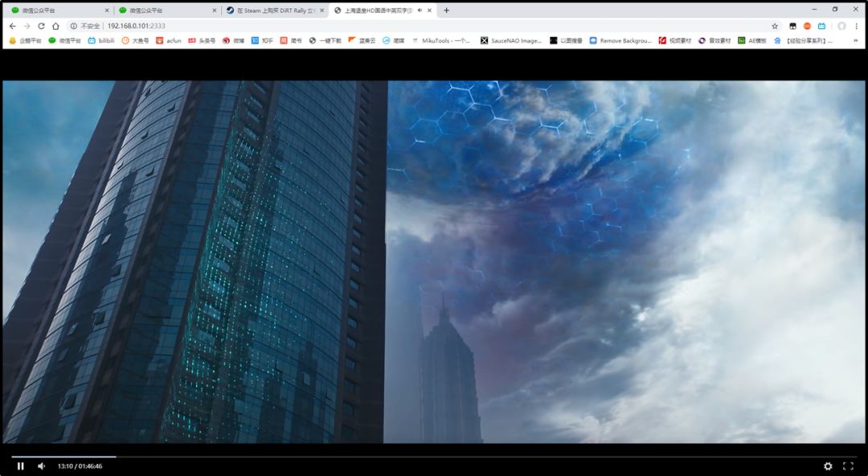Open the Chrome profile avatar
This screenshot has width=868, height=476.
coord(842,26)
